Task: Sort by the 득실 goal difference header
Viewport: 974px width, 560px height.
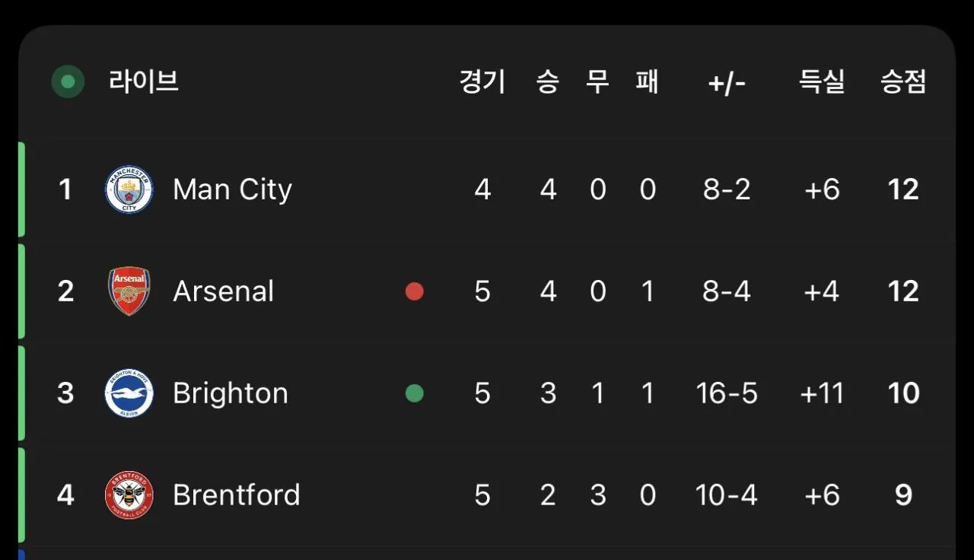Action: [822, 81]
